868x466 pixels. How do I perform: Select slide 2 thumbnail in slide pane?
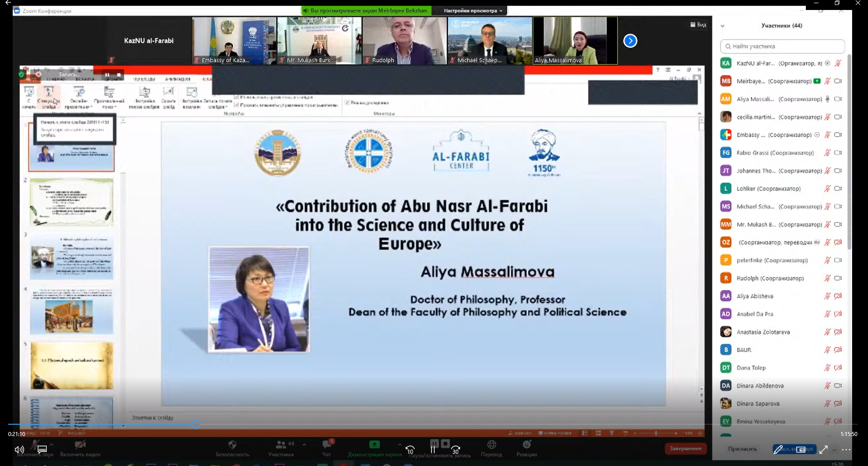click(72, 202)
